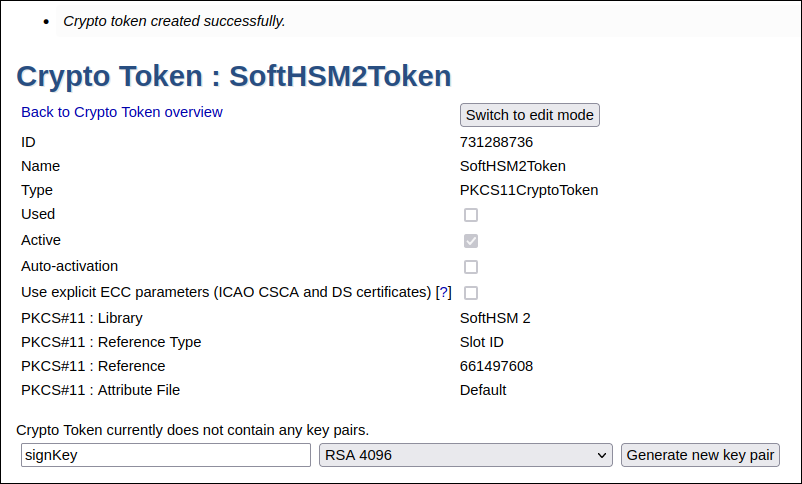Click the token created successfully message
The height and width of the screenshot is (484, 802).
[174, 21]
